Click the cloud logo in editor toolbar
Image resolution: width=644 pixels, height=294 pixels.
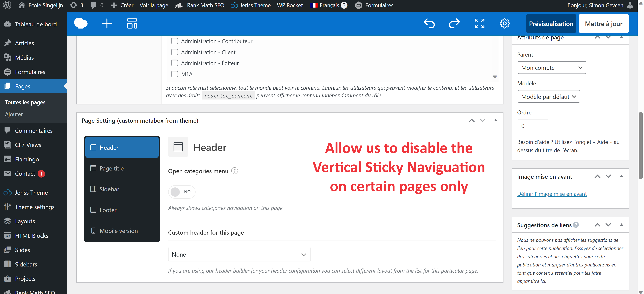pyautogui.click(x=81, y=23)
